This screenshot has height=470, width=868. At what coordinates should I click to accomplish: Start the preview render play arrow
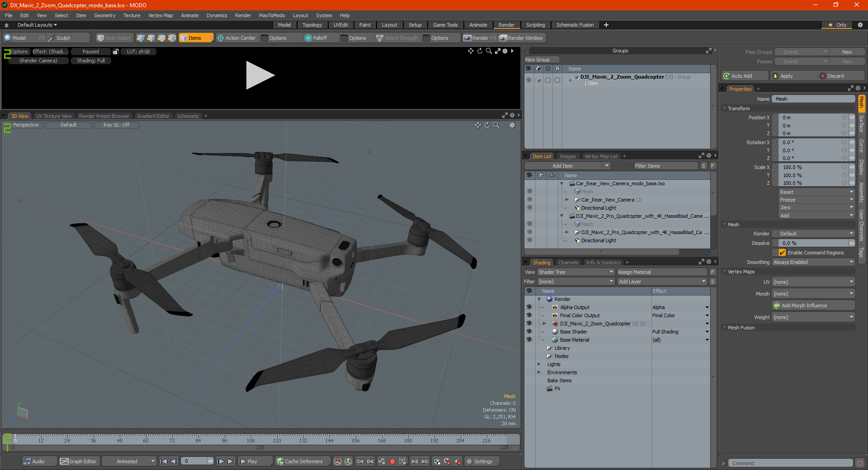(260, 75)
